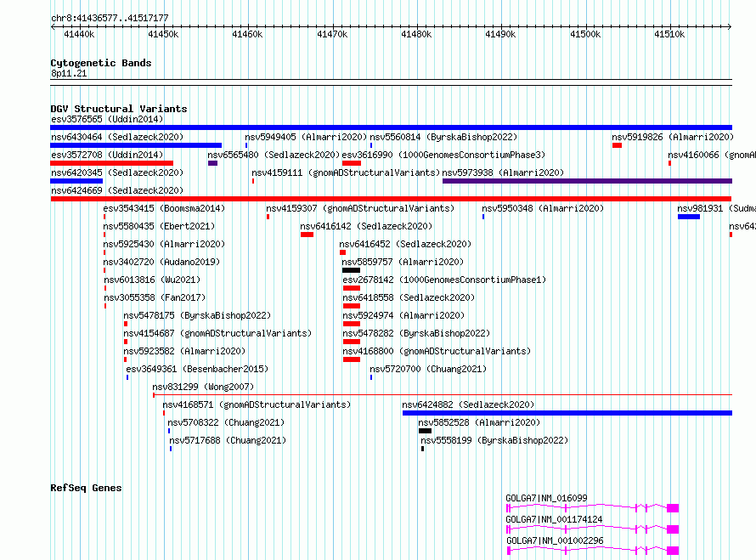The image size is (756, 560).
Task: Open nsv5950348 (Almarri2020) variant
Action: (x=543, y=208)
